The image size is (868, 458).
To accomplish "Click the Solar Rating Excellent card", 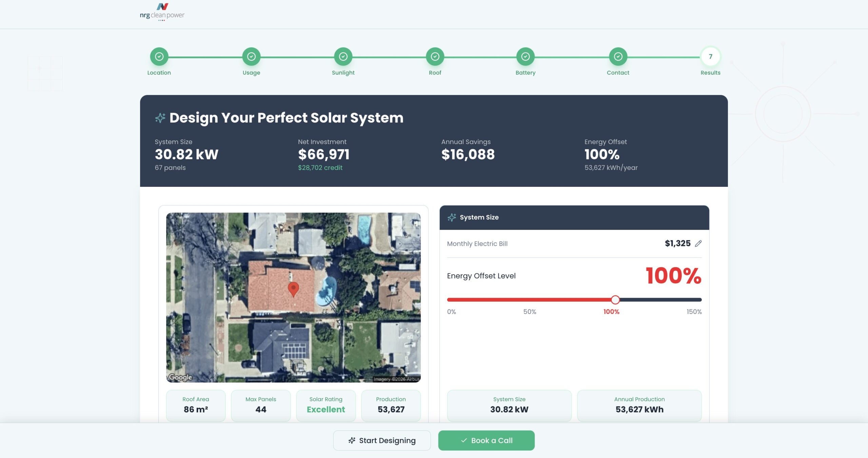I will point(326,405).
